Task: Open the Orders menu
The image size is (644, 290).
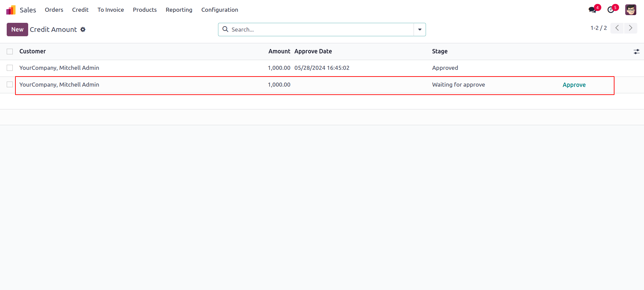Action: pyautogui.click(x=54, y=10)
